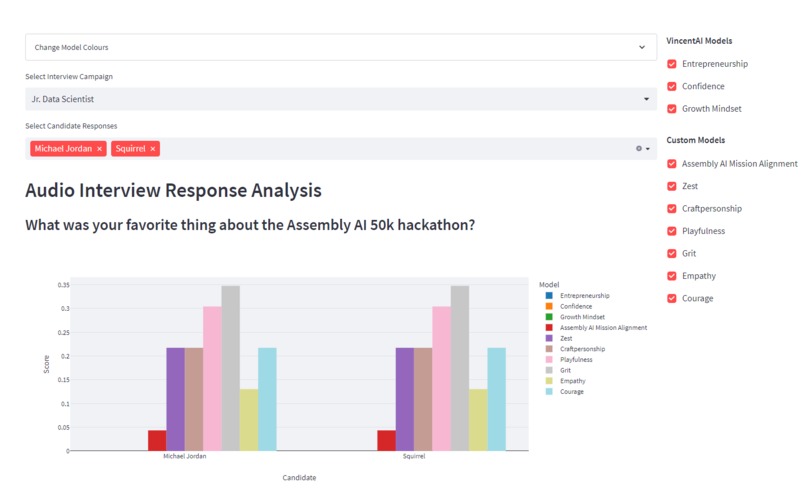Click the Model legend title
The height and width of the screenshot is (492, 806).
click(x=549, y=285)
